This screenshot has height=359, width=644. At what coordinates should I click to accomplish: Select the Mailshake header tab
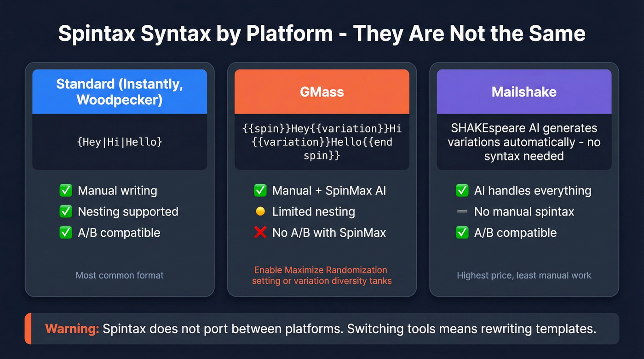pos(524,91)
